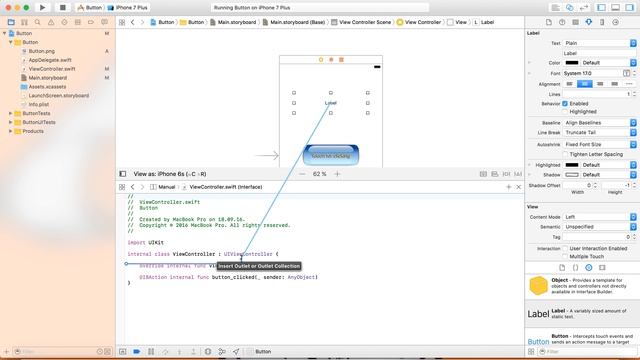640x360 pixels.
Task: Show the Object library tab
Action: click(589, 267)
